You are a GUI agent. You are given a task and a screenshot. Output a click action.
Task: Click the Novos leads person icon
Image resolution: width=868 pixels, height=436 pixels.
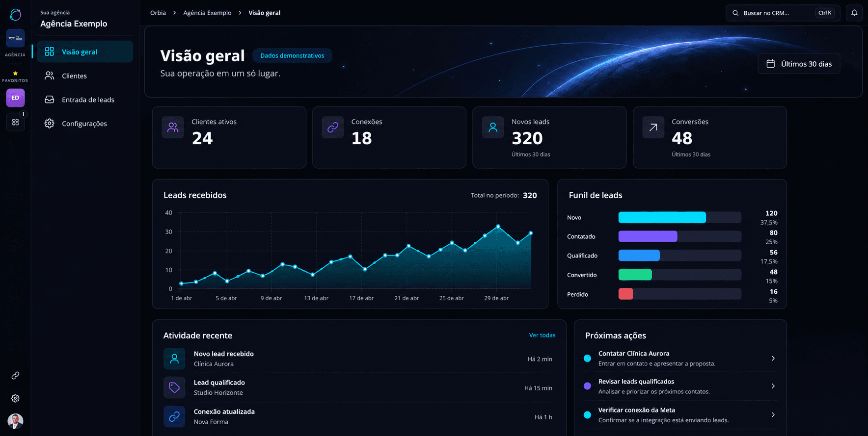click(x=493, y=128)
